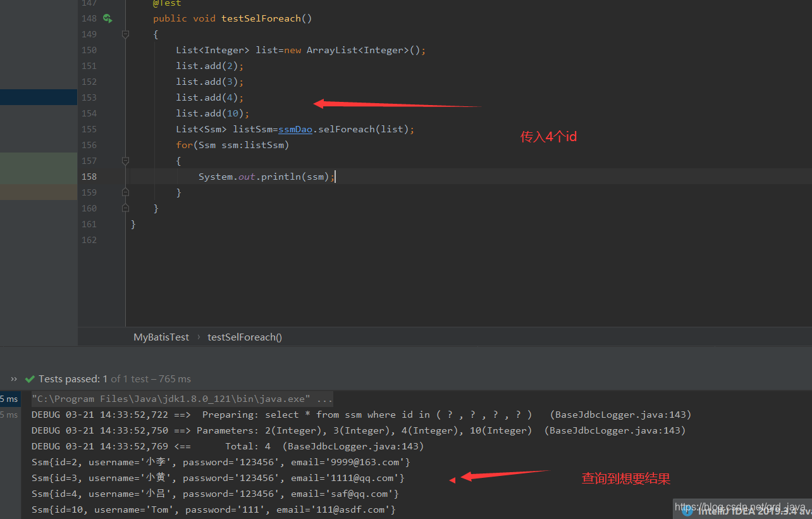The width and height of the screenshot is (812, 519).
Task: Expand the test toolbar double-chevron icon
Action: tap(14, 378)
